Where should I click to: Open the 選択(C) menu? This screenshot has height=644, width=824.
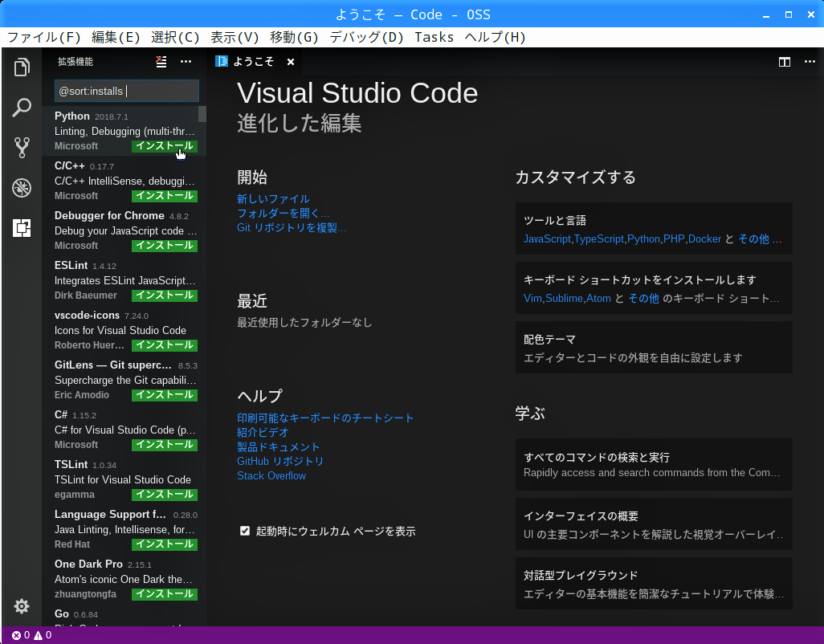(175, 37)
